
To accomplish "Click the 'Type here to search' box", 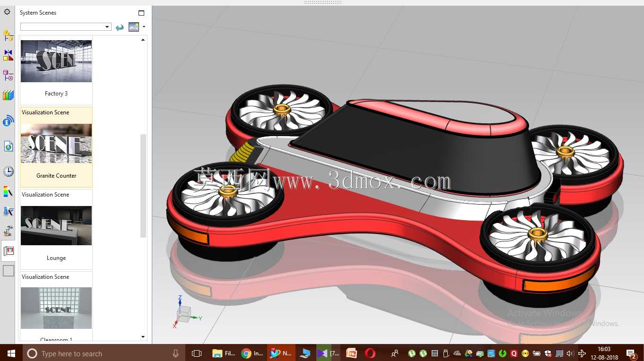I will (x=104, y=353).
